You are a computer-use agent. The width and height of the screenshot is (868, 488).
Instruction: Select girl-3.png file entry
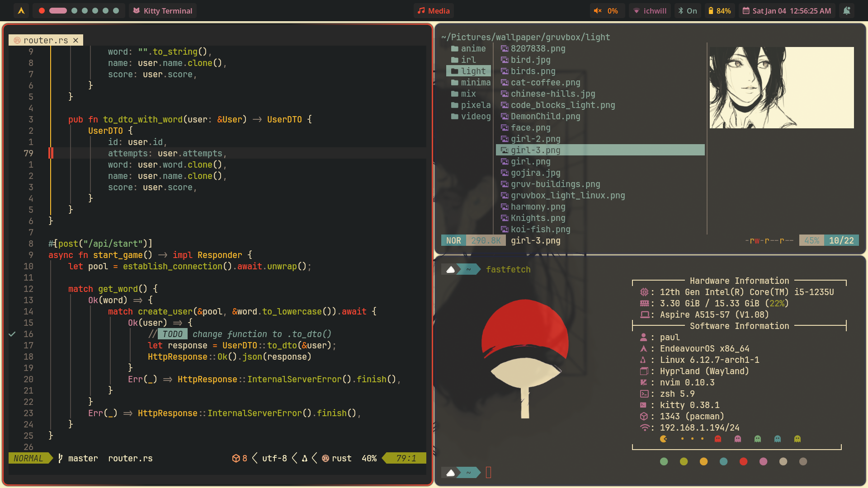(x=535, y=150)
